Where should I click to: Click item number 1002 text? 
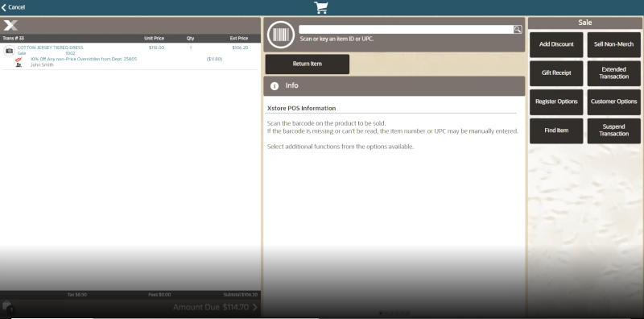click(x=70, y=53)
